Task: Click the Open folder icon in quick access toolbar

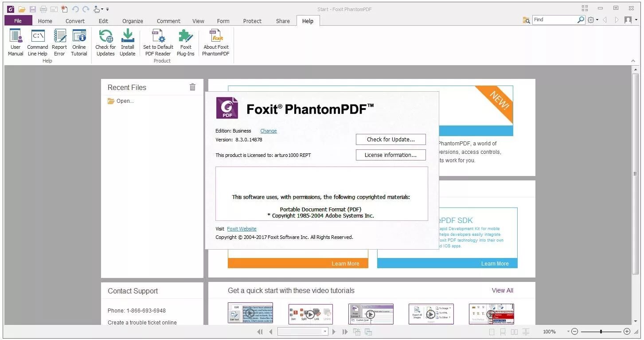Action: click(22, 9)
